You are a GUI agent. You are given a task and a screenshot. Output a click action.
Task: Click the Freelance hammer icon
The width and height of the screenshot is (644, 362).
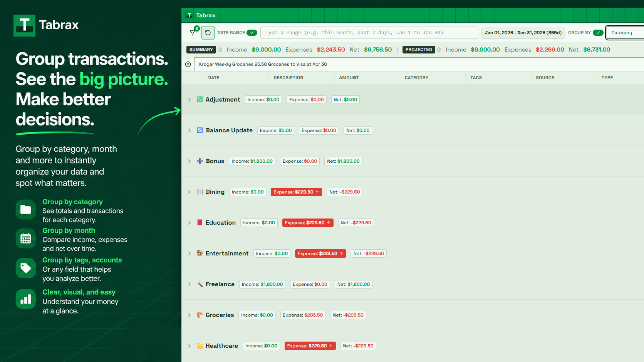pyautogui.click(x=200, y=284)
